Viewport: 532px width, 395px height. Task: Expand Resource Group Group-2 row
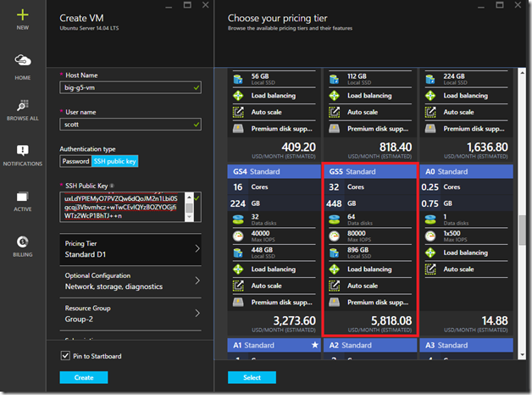click(x=130, y=314)
